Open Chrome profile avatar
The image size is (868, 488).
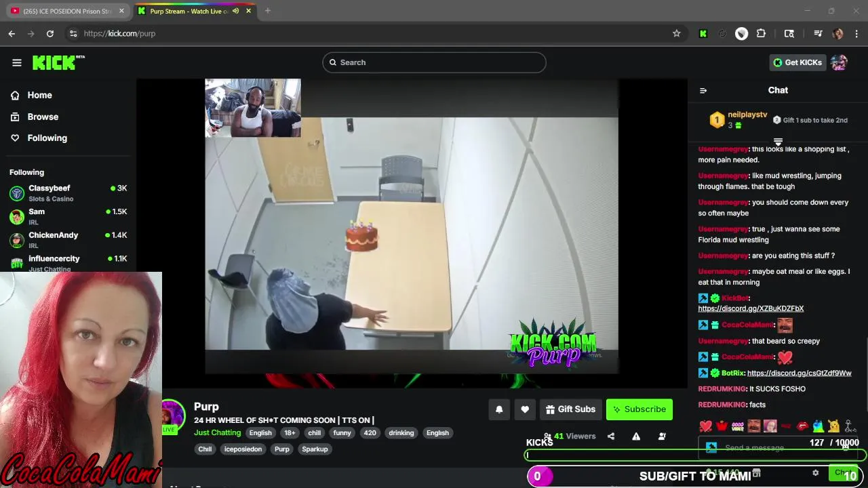click(837, 33)
